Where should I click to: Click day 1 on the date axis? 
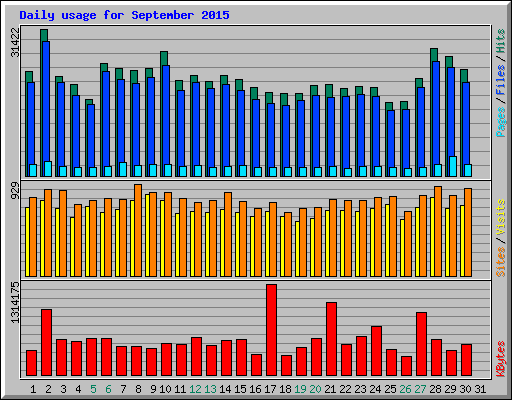[x=33, y=389]
